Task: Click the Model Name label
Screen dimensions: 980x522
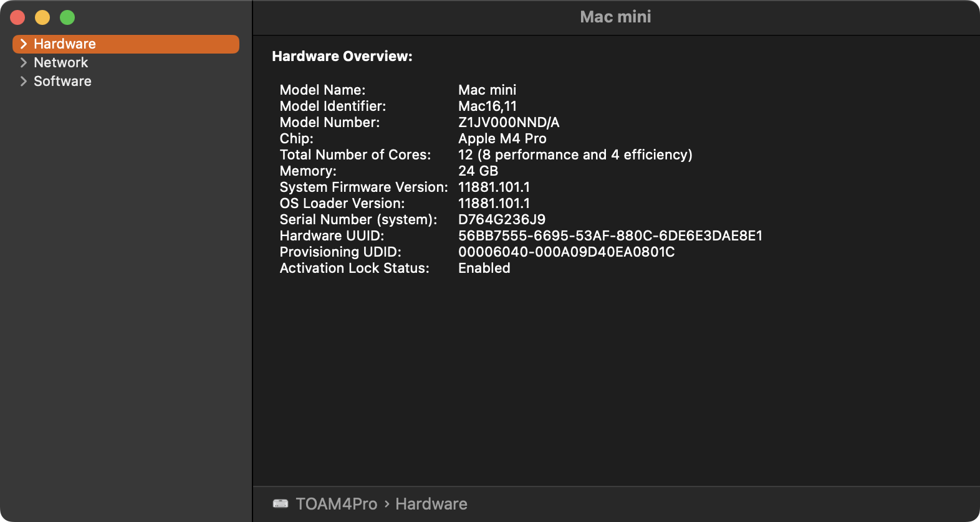Action: click(x=322, y=90)
